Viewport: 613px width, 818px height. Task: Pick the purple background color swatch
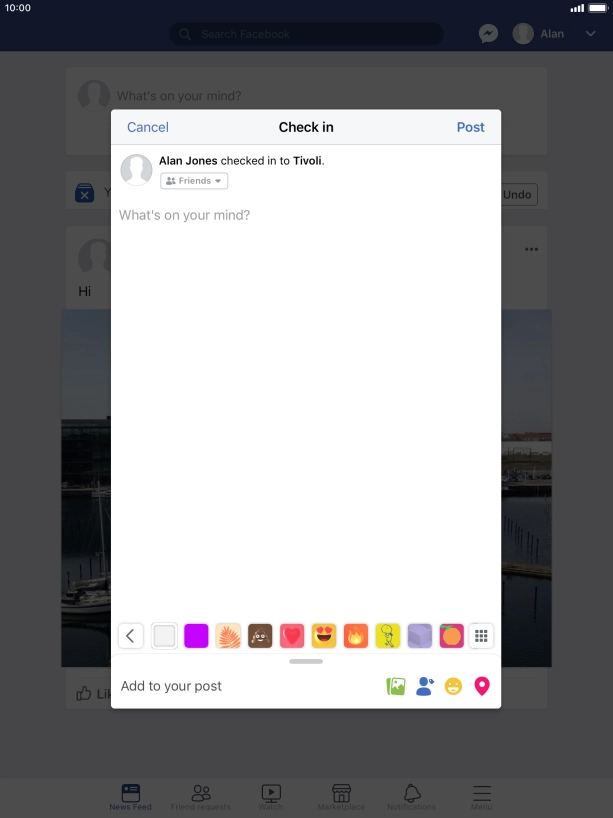196,636
